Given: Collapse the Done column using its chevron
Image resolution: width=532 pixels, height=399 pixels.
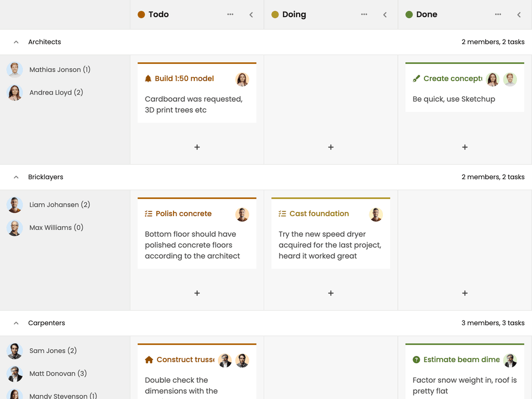Looking at the screenshot, I should click(519, 15).
